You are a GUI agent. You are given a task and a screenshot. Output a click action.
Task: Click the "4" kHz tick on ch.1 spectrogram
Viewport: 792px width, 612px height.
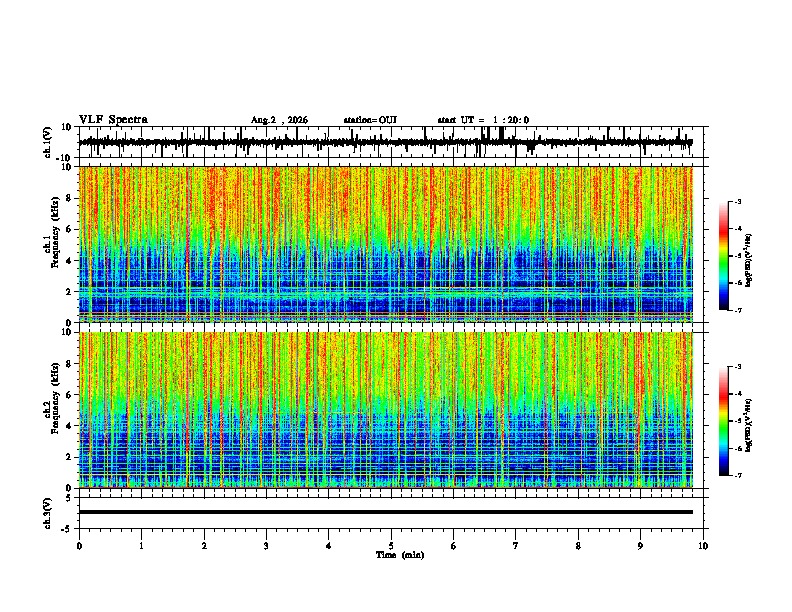(70, 261)
